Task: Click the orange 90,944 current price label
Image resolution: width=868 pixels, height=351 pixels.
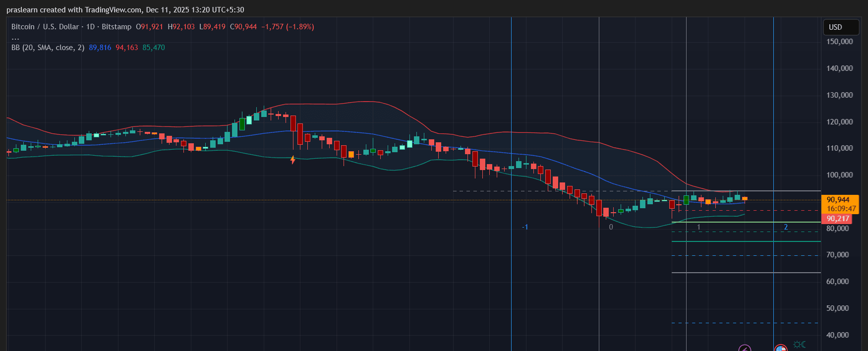Action: (x=838, y=200)
